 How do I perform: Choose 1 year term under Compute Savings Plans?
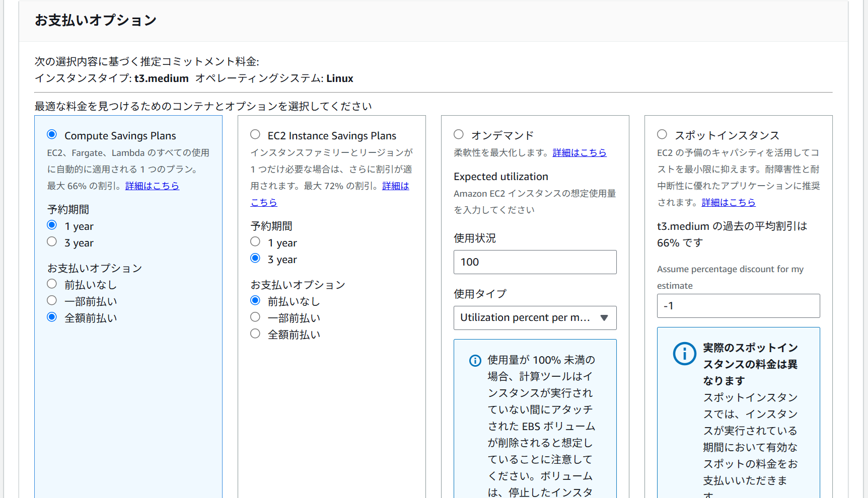[x=52, y=225]
